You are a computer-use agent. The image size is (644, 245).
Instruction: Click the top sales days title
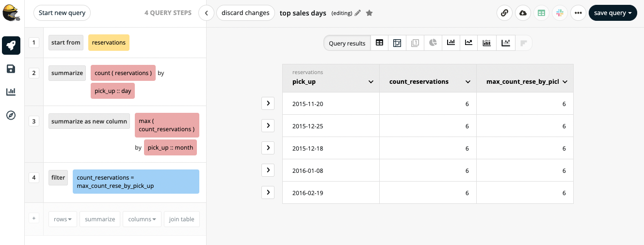303,13
